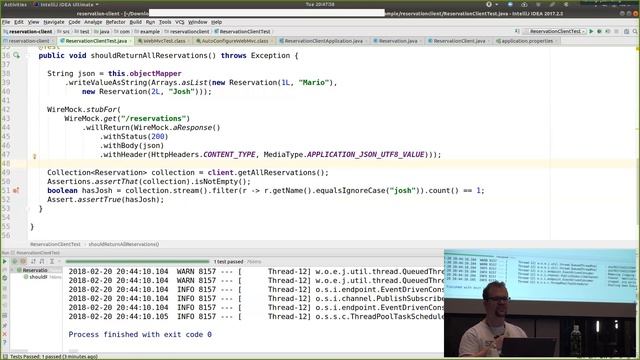Click the "/reservations" string on line 43
The width and height of the screenshot is (640, 360).
(153, 118)
